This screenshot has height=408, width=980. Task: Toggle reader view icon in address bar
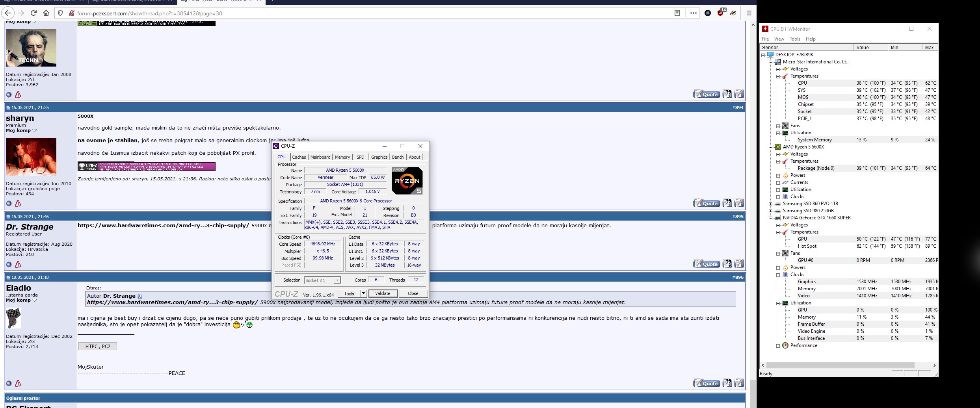[677, 13]
